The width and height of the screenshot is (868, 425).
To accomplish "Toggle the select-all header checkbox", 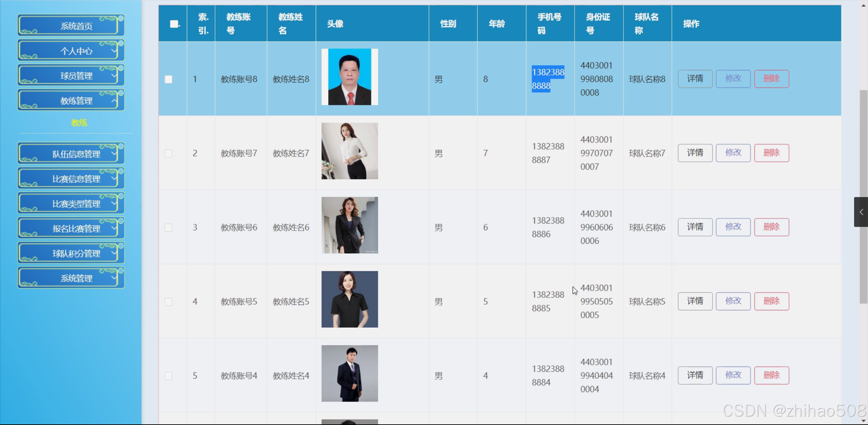I will [174, 24].
